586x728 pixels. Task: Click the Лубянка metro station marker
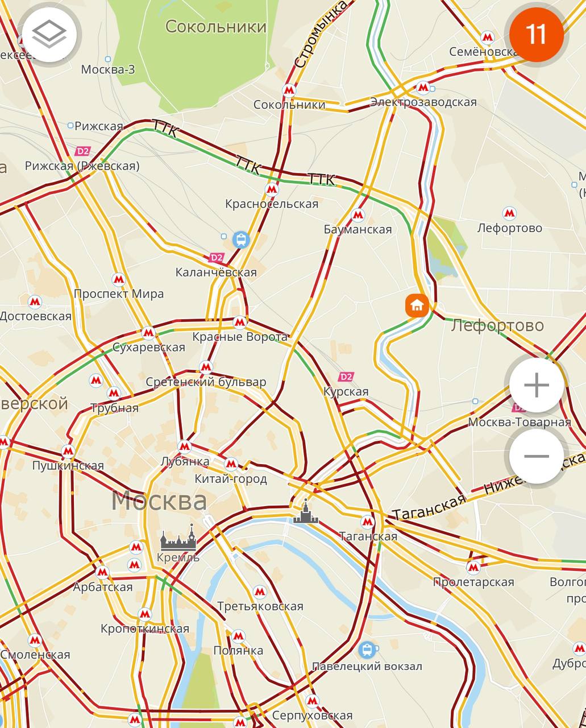185,446
